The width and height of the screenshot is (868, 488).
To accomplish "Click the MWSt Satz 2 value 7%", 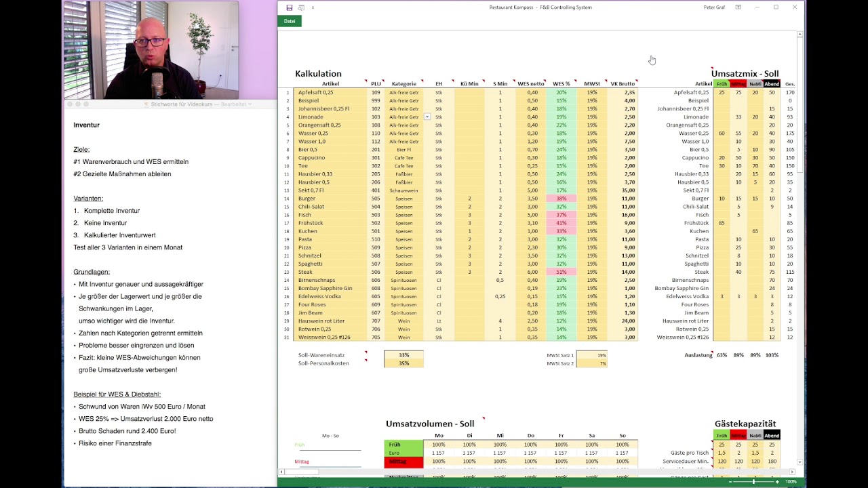I will (591, 363).
